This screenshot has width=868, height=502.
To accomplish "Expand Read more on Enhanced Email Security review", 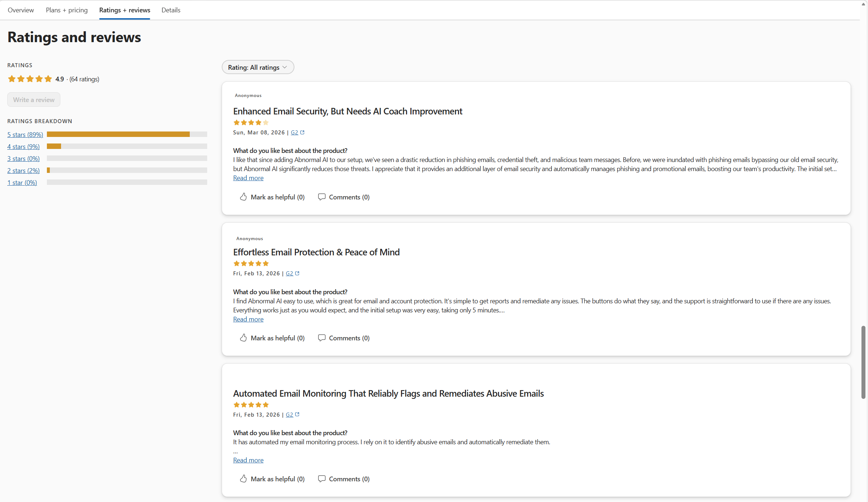I will tap(248, 178).
